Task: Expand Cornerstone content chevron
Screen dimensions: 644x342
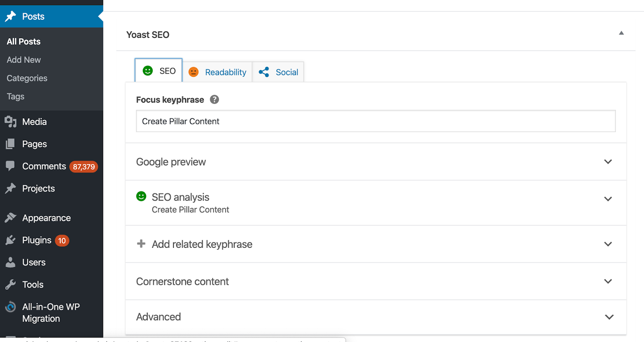Action: point(608,281)
